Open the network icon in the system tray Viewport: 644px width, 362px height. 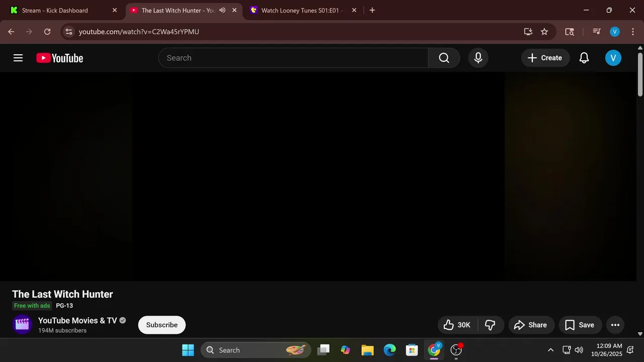(567, 350)
